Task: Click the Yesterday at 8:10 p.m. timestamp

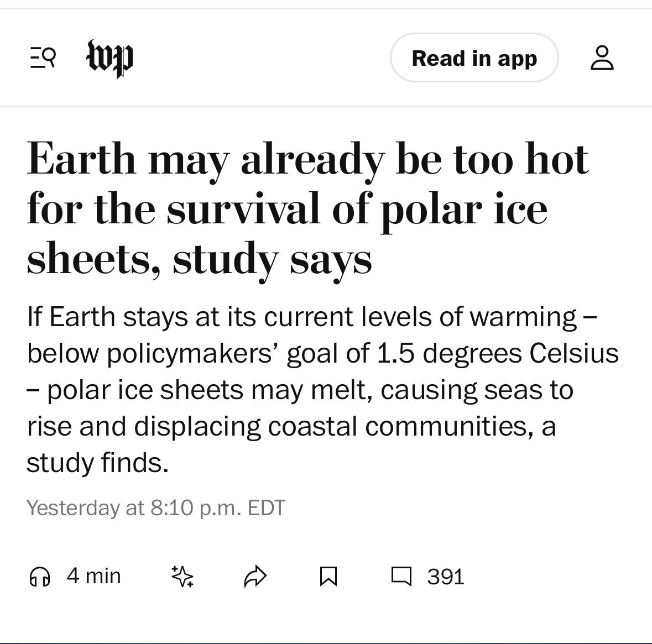Action: pyautogui.click(x=155, y=507)
